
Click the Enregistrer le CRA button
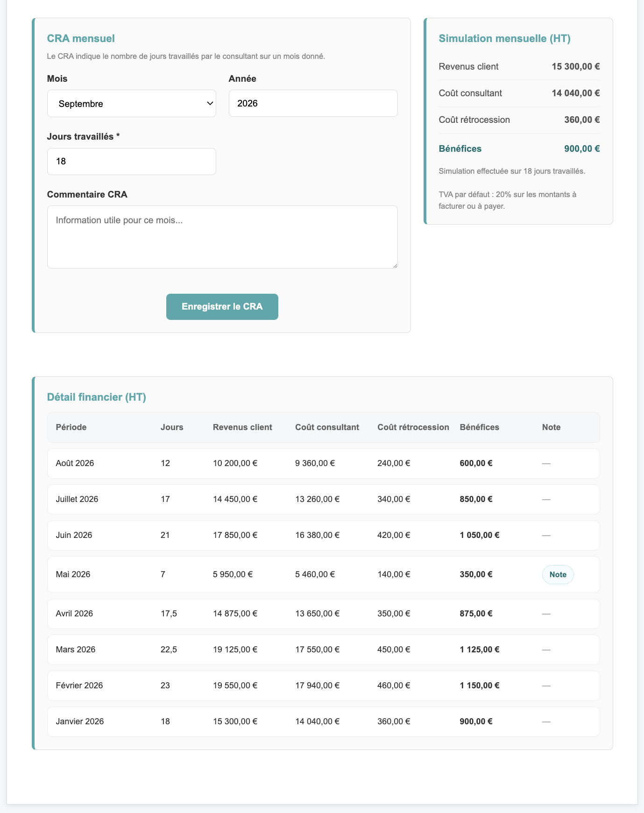tap(222, 307)
